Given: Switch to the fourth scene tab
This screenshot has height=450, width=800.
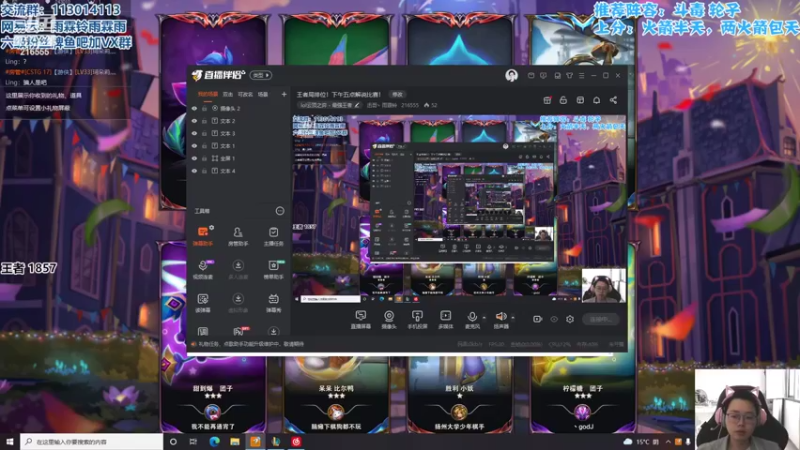Looking at the screenshot, I should pos(263,94).
